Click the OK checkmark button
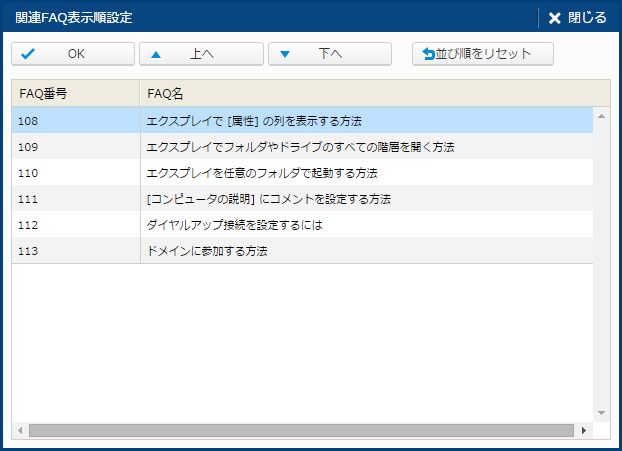Image resolution: width=622 pixels, height=451 pixels. 73,54
